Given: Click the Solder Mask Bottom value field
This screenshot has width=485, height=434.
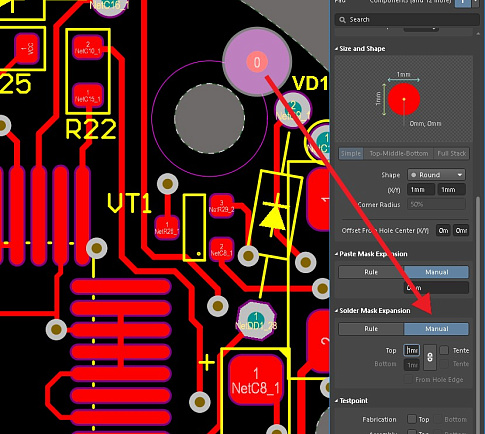Looking at the screenshot, I should (x=412, y=365).
